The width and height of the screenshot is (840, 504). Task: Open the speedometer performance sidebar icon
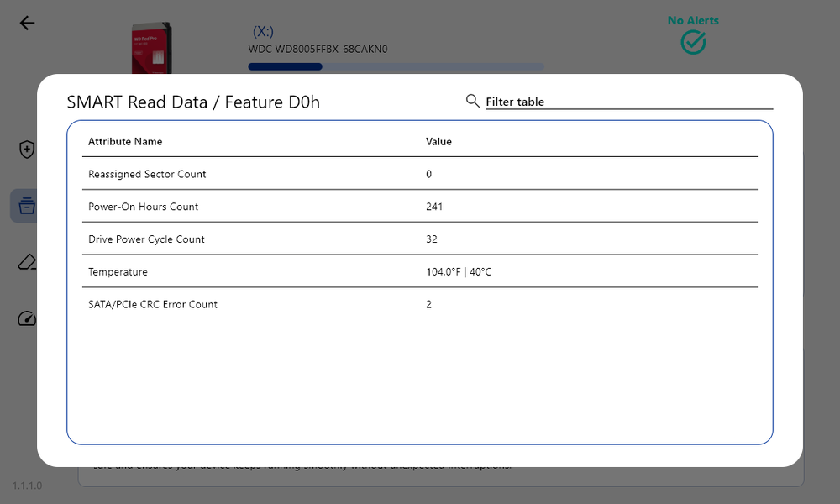coord(27,318)
